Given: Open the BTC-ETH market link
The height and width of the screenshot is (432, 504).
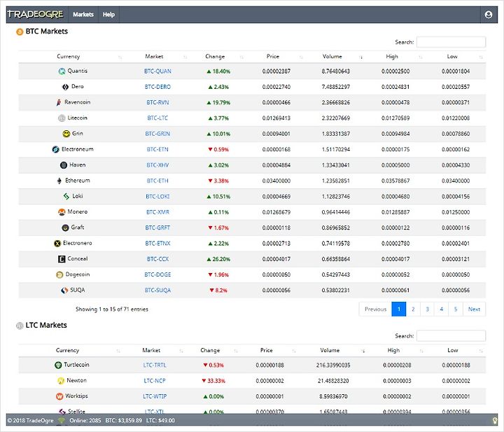Looking at the screenshot, I should [x=157, y=181].
